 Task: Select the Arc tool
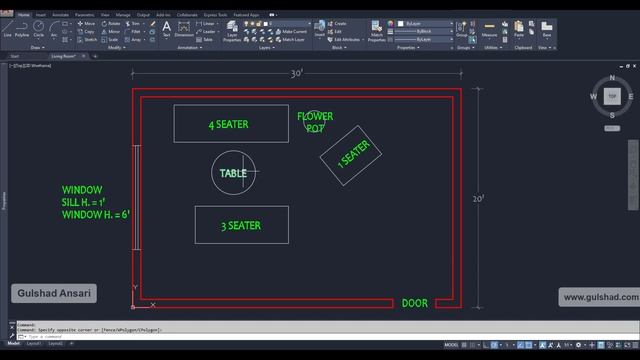pyautogui.click(x=54, y=29)
